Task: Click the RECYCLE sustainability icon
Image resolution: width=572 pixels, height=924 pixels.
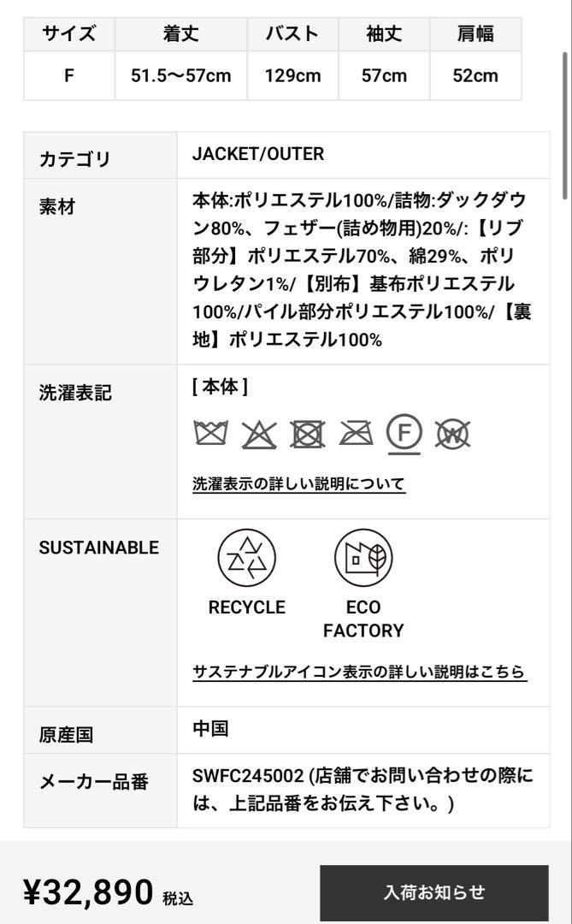Action: pyautogui.click(x=247, y=558)
